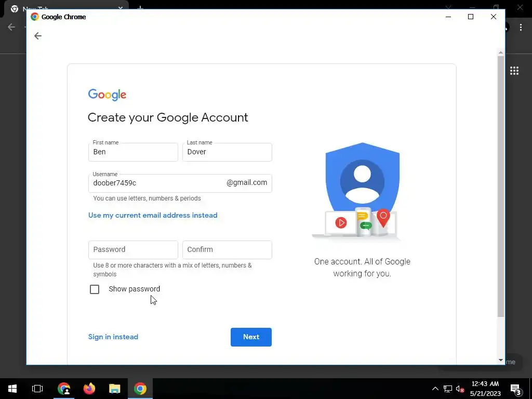Click the Confirm password field
532x399 pixels.
point(227,250)
